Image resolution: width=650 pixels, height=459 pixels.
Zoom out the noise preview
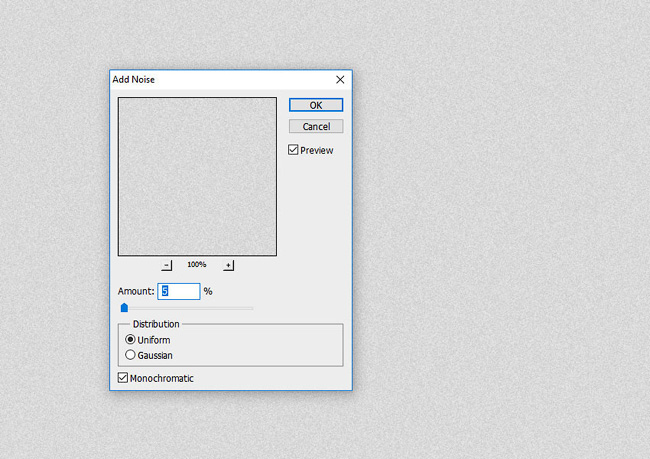pos(167,265)
